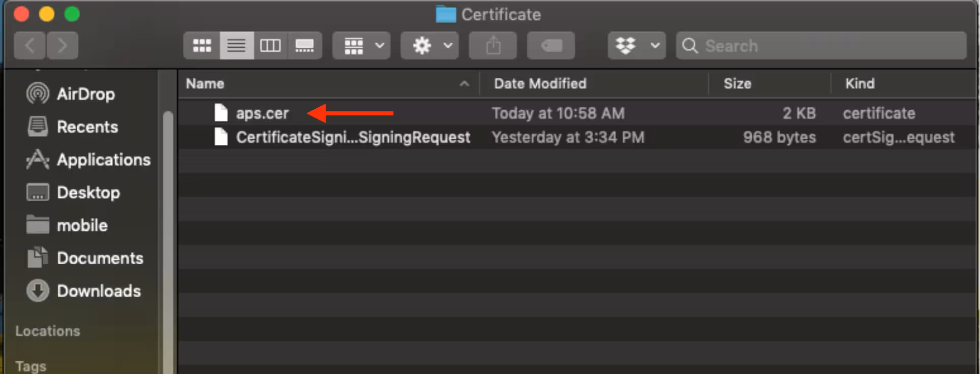The height and width of the screenshot is (374, 980).
Task: Click inside the Search field
Action: tap(813, 45)
